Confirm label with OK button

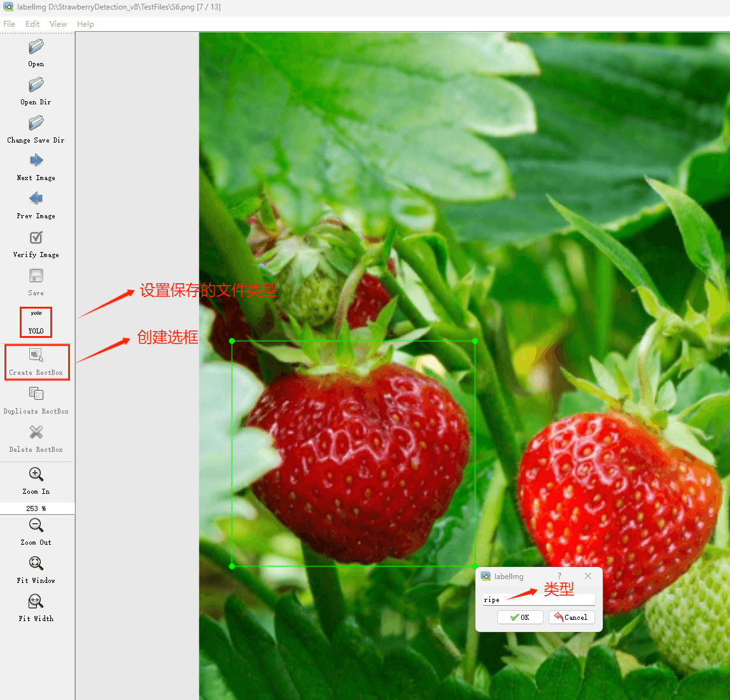click(x=520, y=617)
